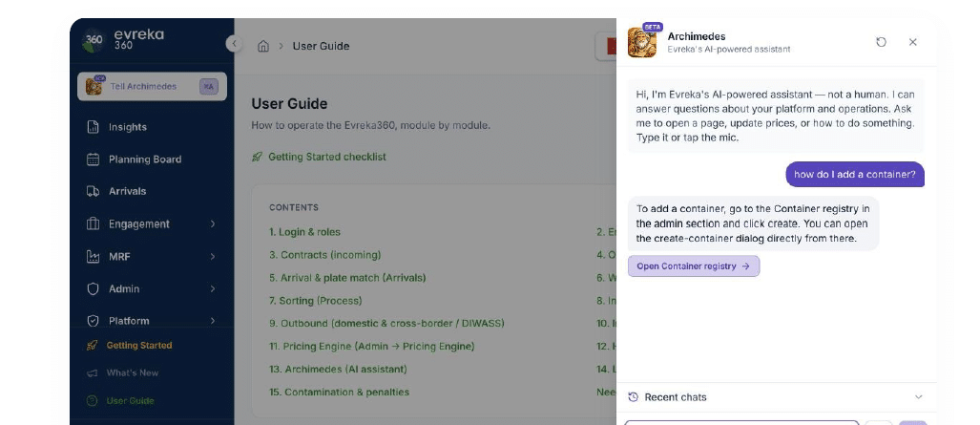Image resolution: width=980 pixels, height=425 pixels.
Task: Click the Evreka 360 logo
Action: [x=123, y=40]
